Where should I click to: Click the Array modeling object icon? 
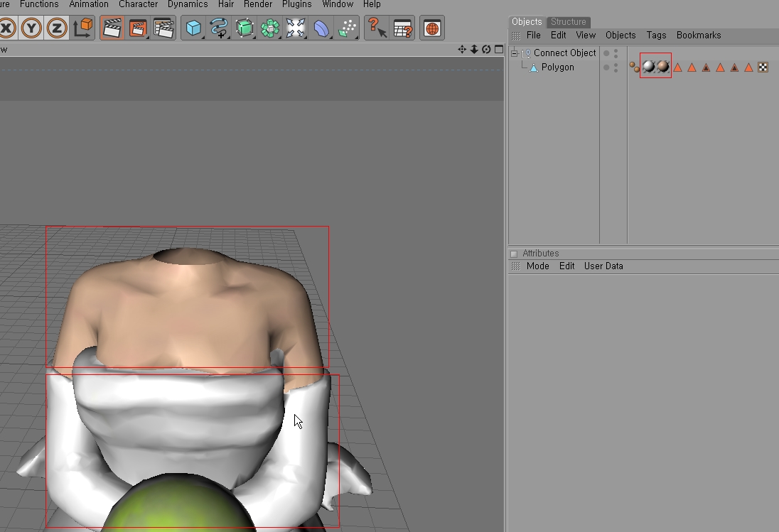coord(270,28)
